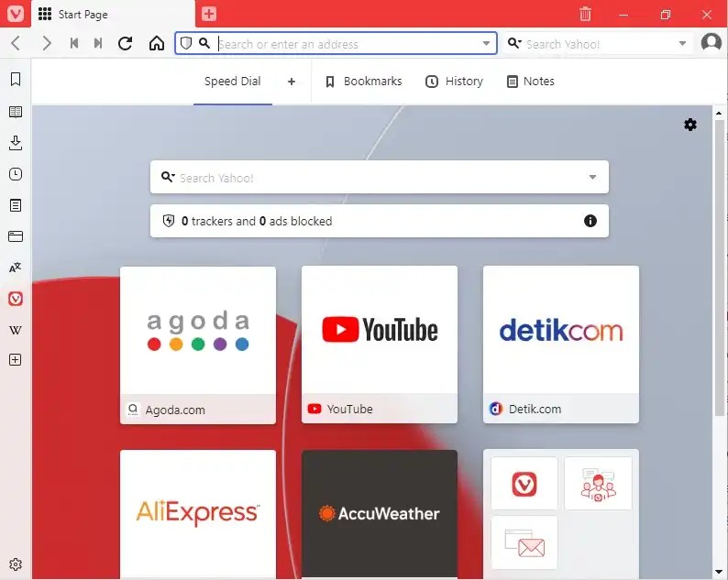Go to the home page

tap(157, 44)
